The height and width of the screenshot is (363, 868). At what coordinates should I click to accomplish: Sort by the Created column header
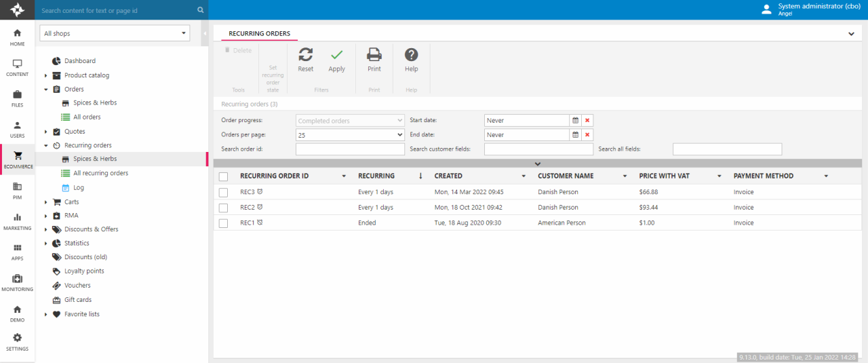448,176
